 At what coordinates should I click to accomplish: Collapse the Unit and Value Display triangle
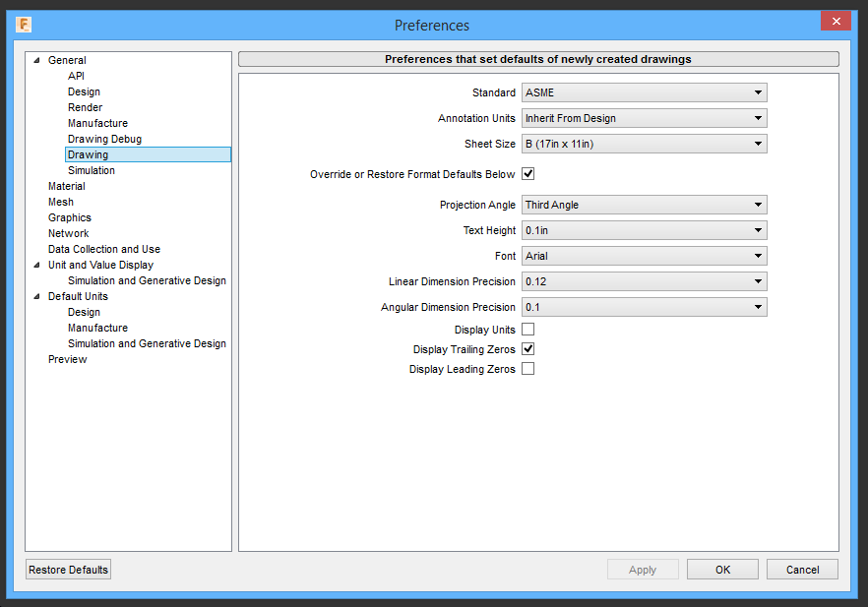point(37,265)
